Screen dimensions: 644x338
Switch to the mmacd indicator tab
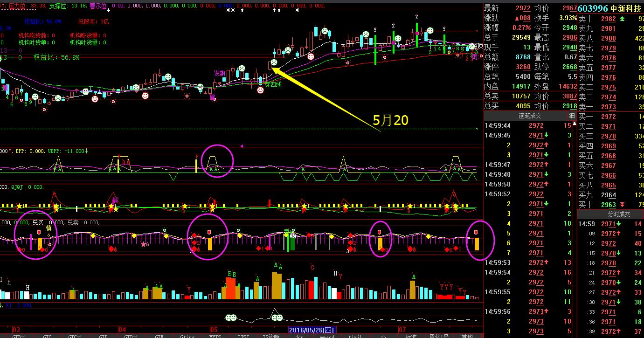(x=327, y=336)
